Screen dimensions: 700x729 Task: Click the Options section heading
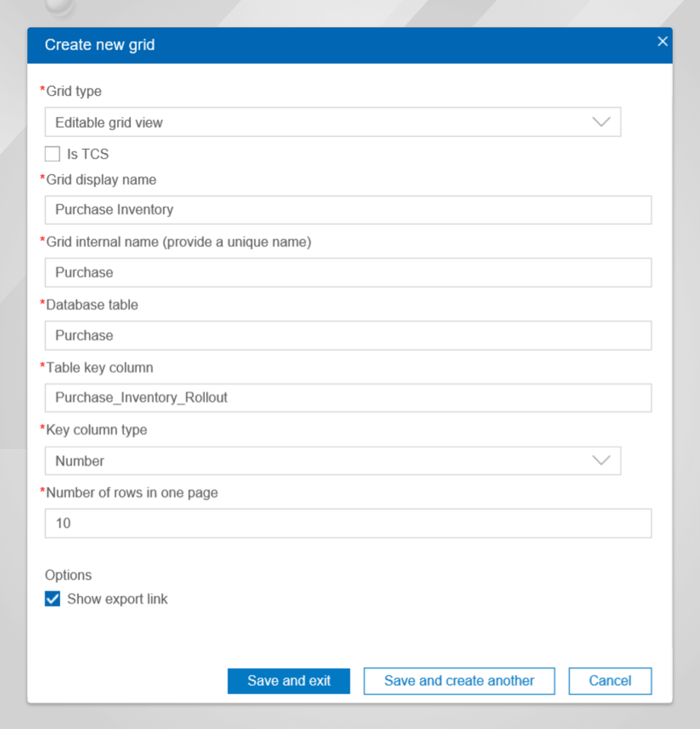(x=68, y=575)
